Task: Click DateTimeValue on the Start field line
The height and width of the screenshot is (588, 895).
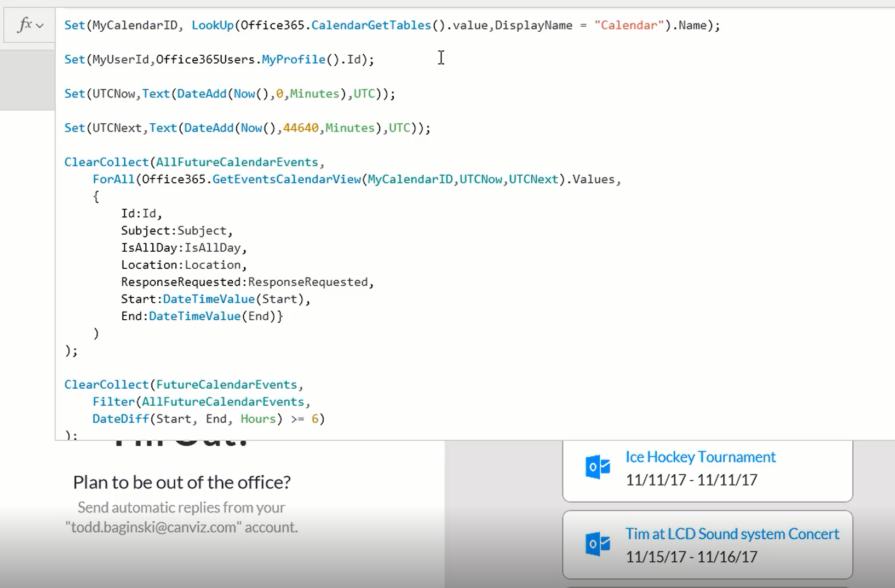Action: pyautogui.click(x=209, y=299)
